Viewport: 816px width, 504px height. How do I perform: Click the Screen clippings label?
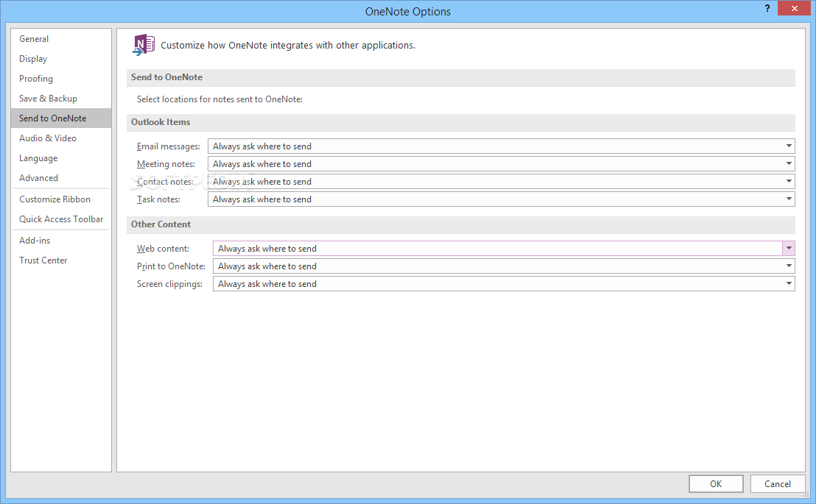[169, 284]
